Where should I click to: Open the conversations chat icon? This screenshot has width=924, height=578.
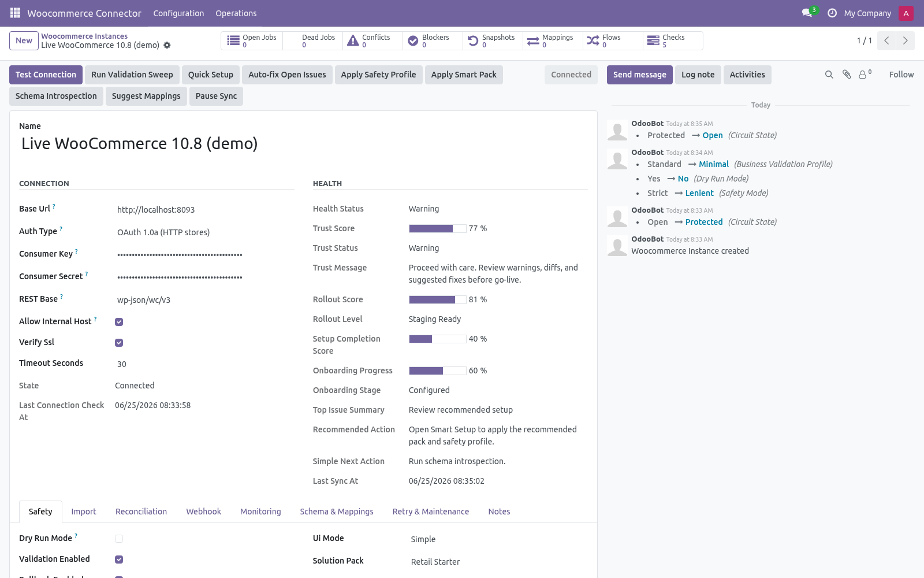(807, 13)
